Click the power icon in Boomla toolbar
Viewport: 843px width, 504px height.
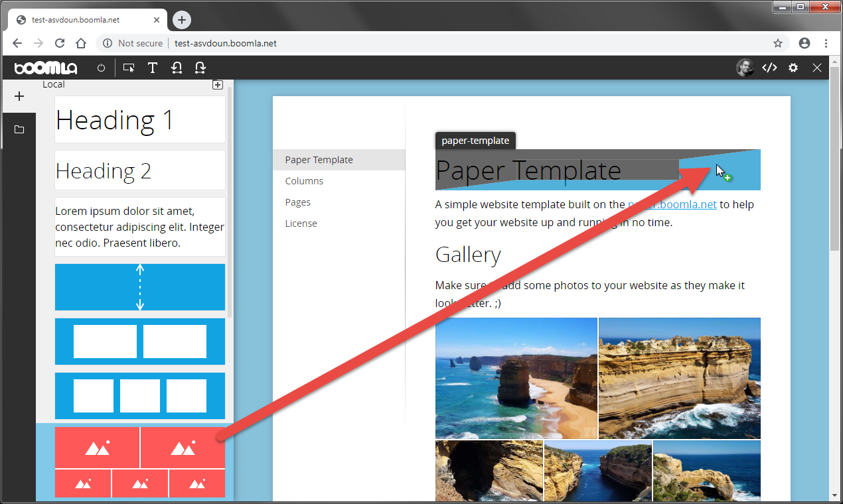(101, 68)
